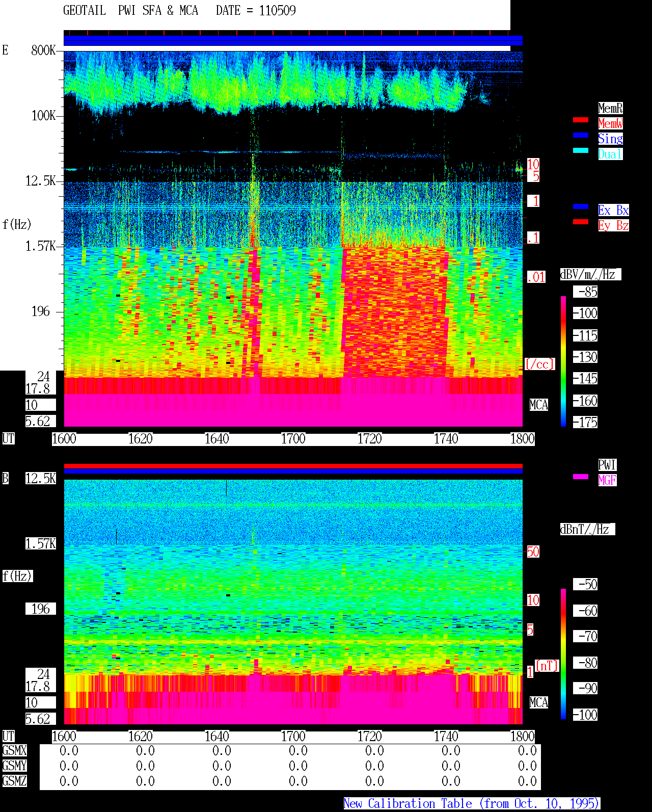Click the upper MCA label beside E panel
This screenshot has height=812, width=652.
pos(539,405)
